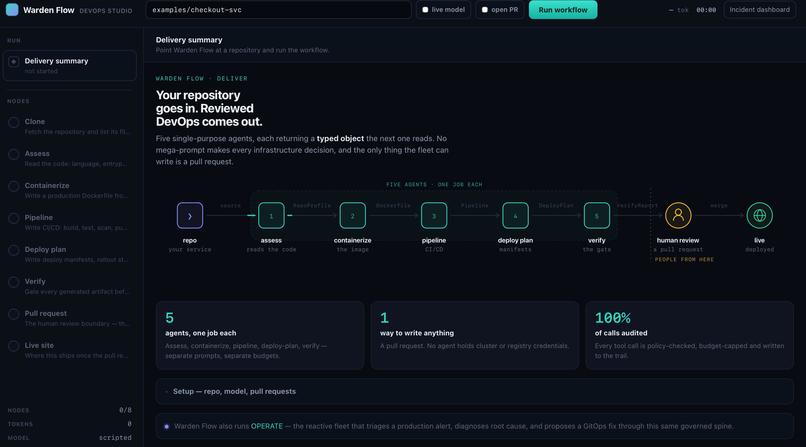The image size is (806, 447).
Task: Click the DEVOPS STUDIO subtitle text
Action: (x=105, y=11)
